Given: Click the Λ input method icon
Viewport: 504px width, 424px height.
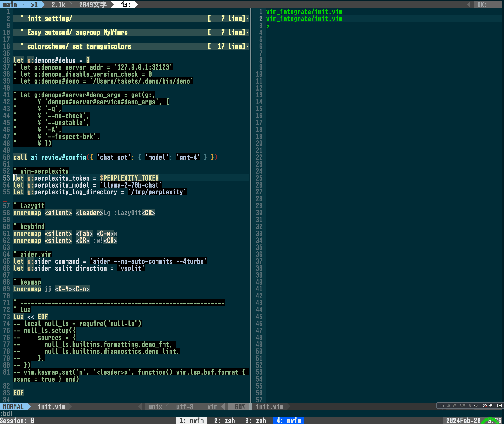Looking at the screenshot, I should click(x=443, y=406).
